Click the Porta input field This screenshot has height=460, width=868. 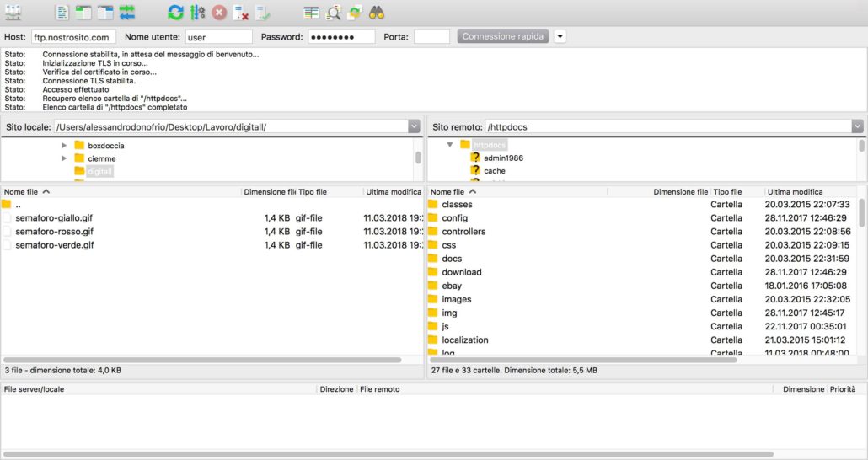coord(431,37)
